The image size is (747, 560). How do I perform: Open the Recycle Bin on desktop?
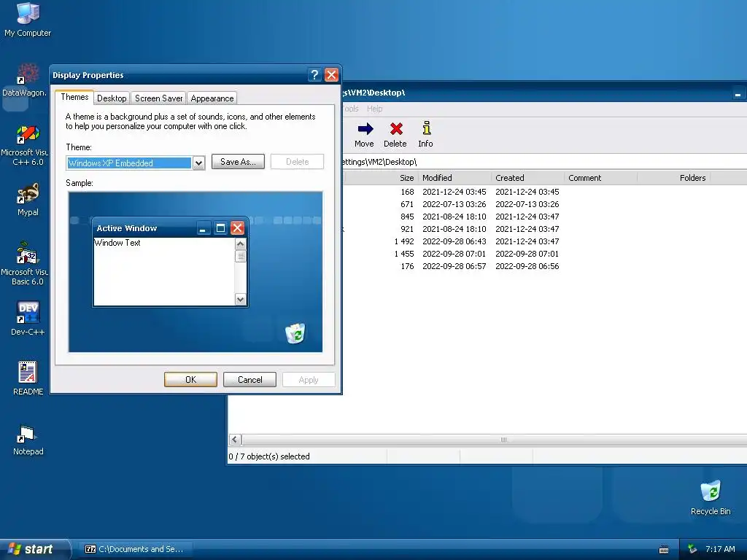pos(711,497)
